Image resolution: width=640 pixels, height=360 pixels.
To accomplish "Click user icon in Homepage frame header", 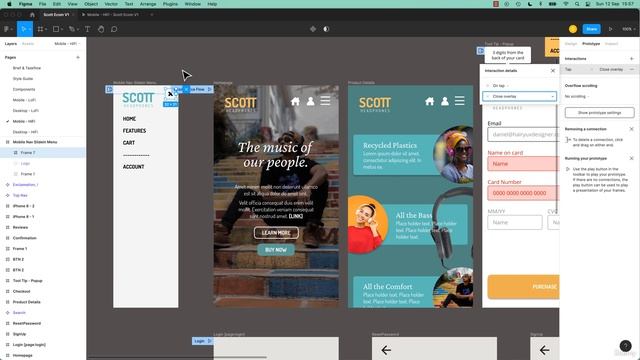I will [311, 101].
